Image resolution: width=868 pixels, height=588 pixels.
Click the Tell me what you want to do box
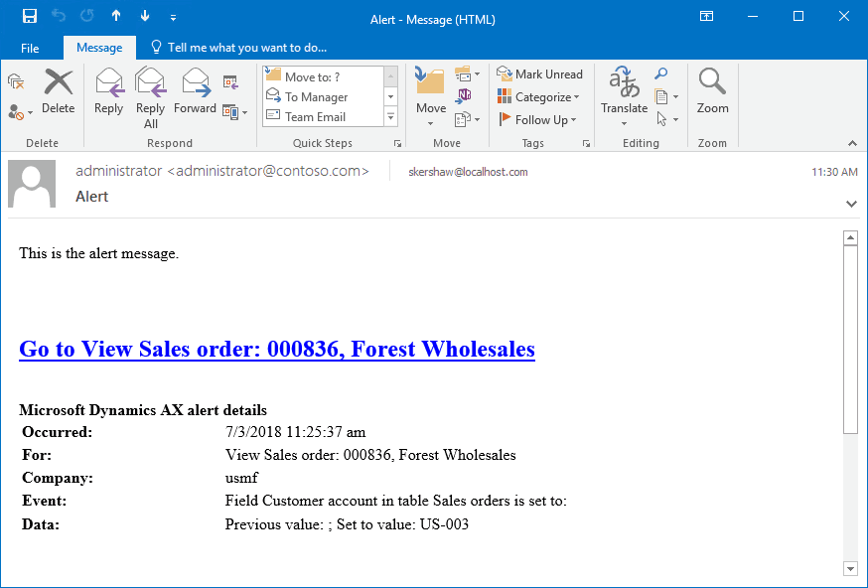point(239,48)
